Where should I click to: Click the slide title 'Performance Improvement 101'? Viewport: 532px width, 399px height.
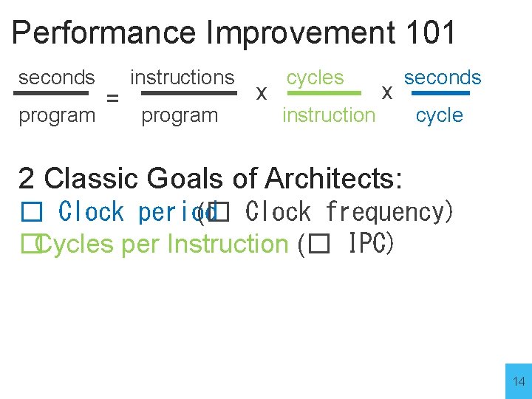pyautogui.click(x=233, y=33)
